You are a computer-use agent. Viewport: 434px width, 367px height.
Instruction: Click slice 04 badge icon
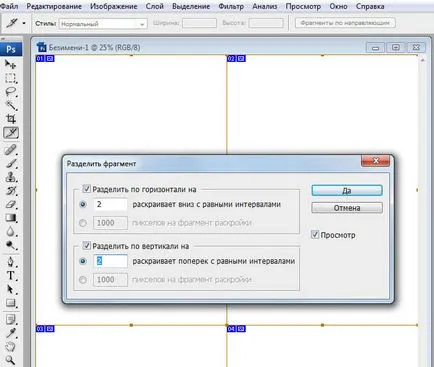click(242, 329)
